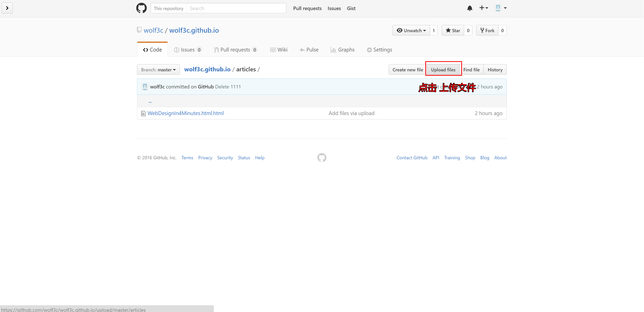
Task: Open the API footer link
Action: pyautogui.click(x=436, y=158)
